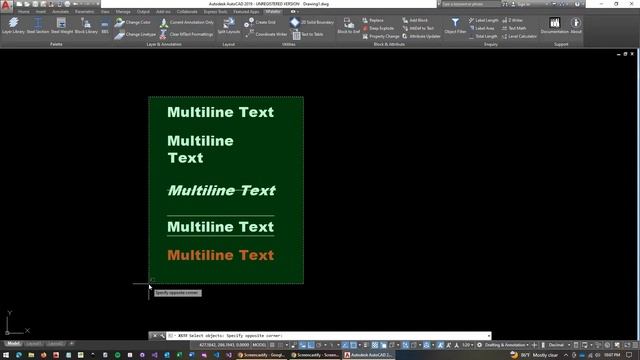Open the Split Layouts tool
The image size is (640, 360).
229,25
